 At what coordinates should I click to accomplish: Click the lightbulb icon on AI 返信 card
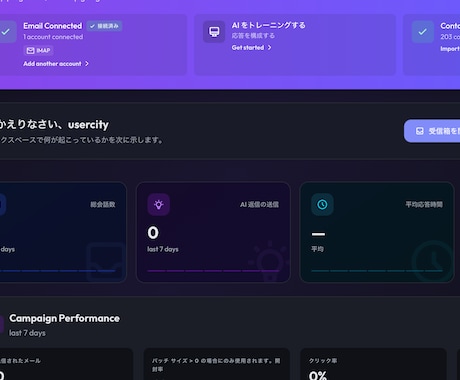pyautogui.click(x=159, y=204)
